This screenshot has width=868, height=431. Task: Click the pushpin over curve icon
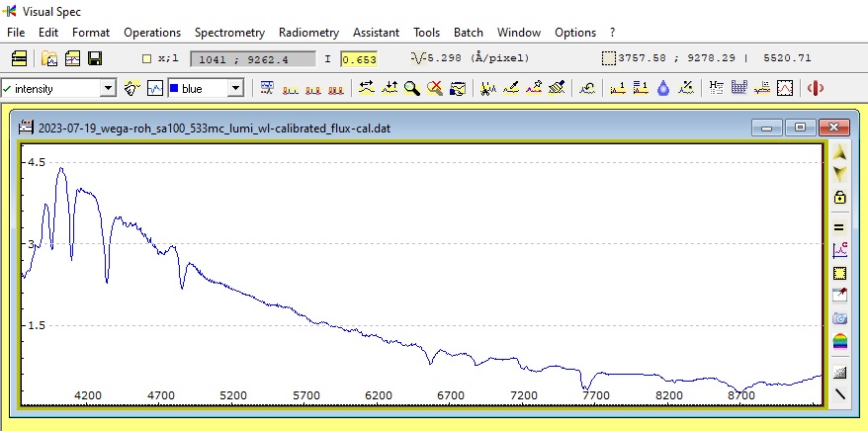click(534, 88)
